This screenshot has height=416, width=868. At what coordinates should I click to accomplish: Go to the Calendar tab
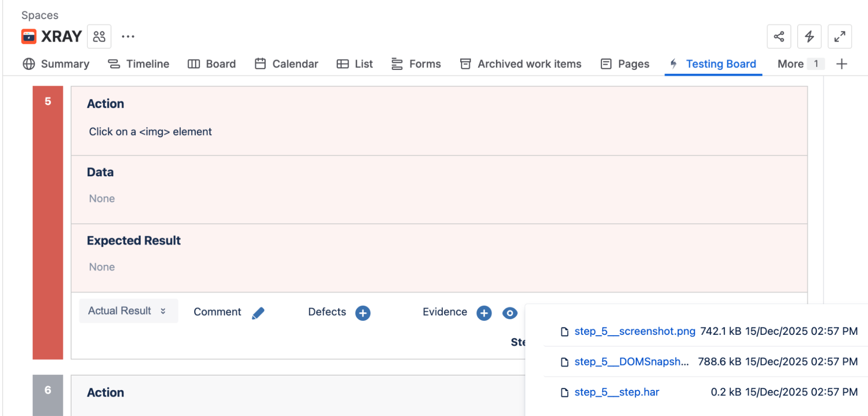pos(287,64)
